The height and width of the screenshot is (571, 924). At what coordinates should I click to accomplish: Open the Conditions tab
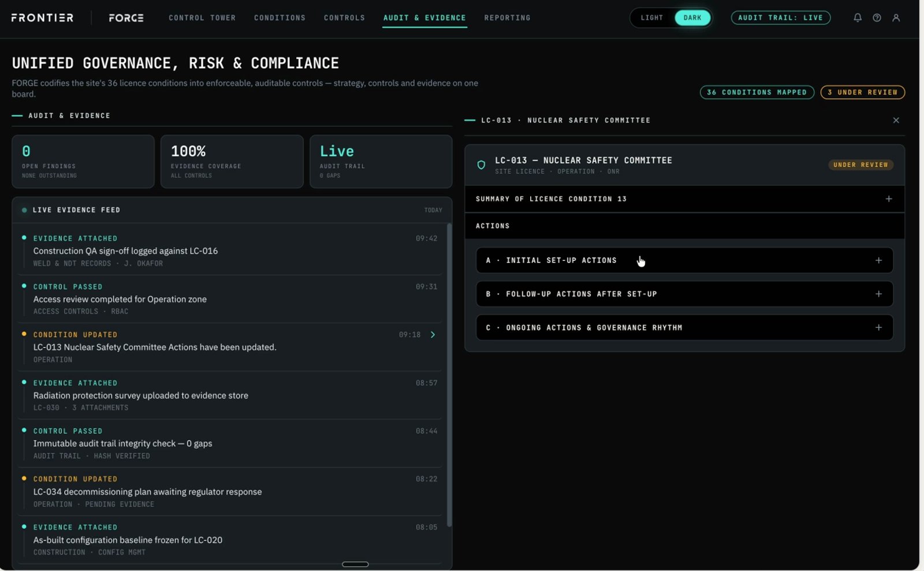click(280, 18)
